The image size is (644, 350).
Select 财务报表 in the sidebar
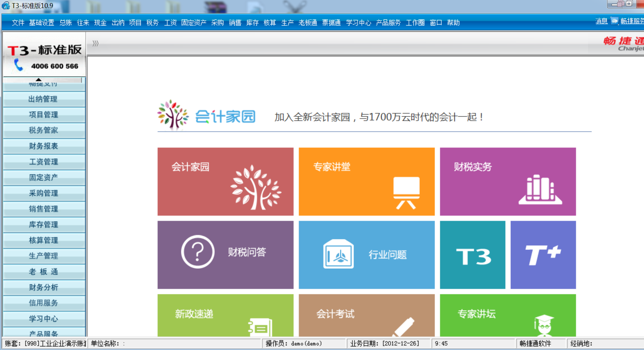(44, 146)
